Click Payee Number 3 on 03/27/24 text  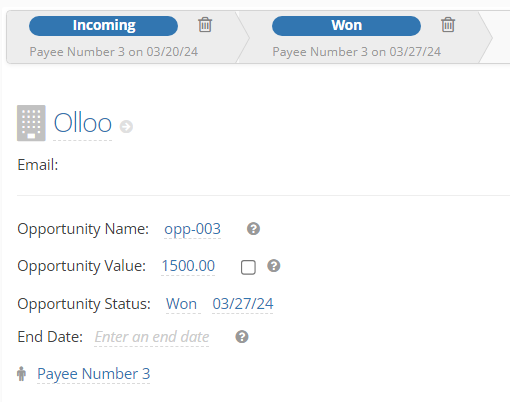(x=357, y=52)
